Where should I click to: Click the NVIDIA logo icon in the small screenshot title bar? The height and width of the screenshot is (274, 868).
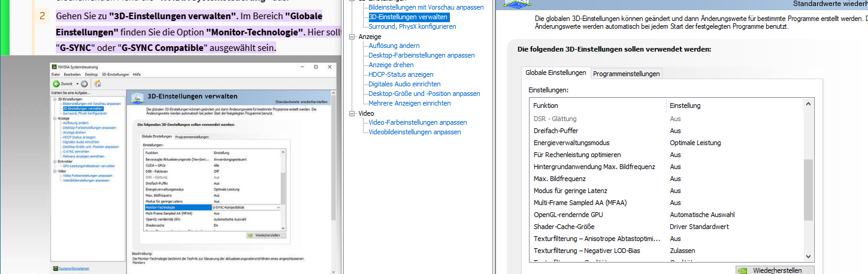click(54, 67)
